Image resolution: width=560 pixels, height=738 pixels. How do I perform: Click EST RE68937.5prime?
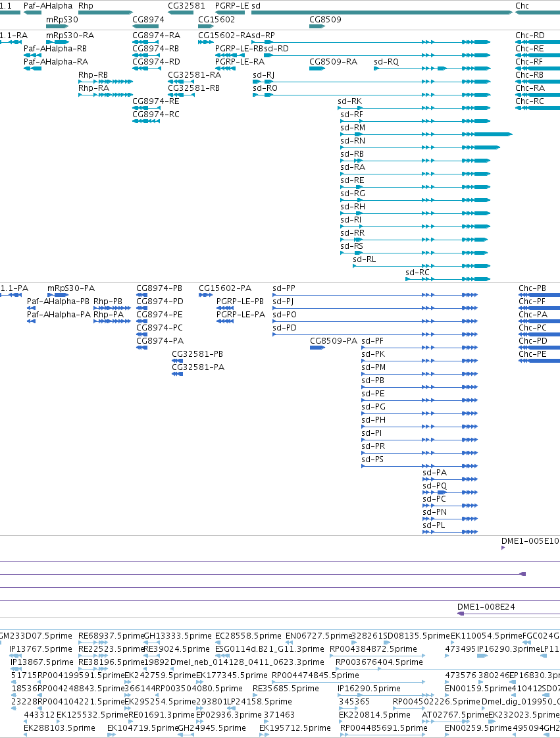[111, 636]
